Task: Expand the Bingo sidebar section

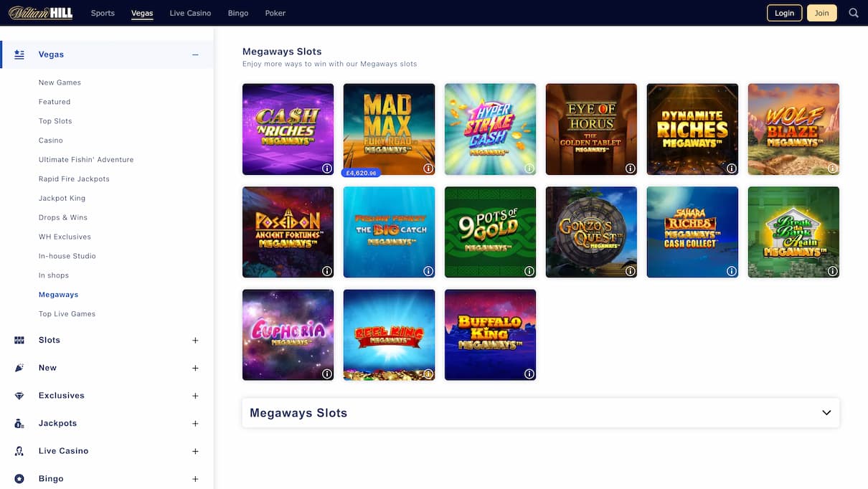Action: click(195, 479)
